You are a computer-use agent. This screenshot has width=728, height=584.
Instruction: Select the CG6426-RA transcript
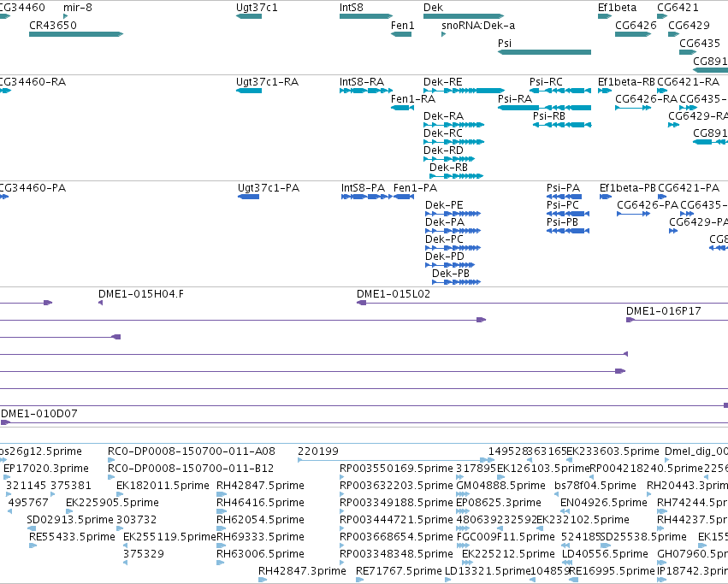(x=633, y=108)
